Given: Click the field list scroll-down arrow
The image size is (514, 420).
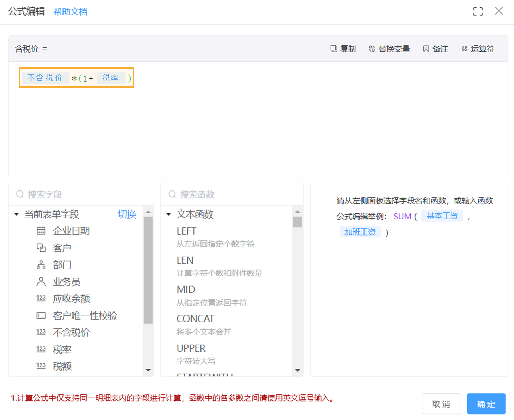Looking at the screenshot, I should (x=148, y=370).
